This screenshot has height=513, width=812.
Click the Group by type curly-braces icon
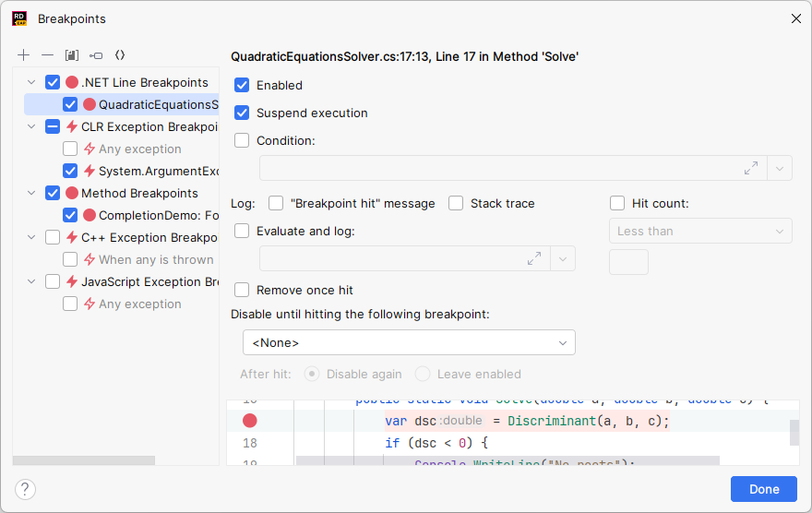[x=120, y=55]
